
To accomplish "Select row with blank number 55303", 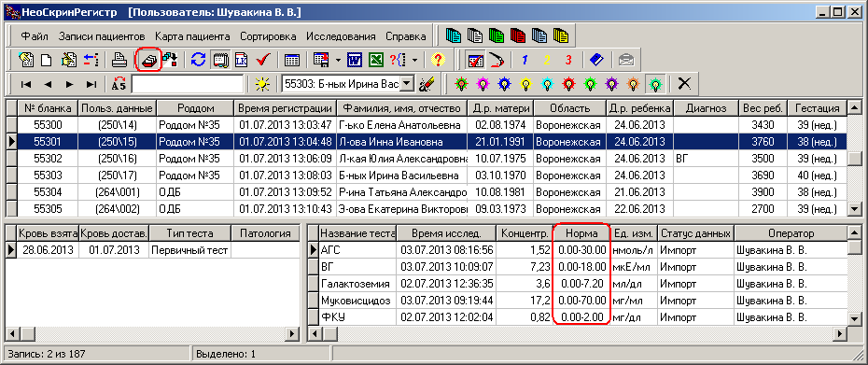I will coord(427,175).
